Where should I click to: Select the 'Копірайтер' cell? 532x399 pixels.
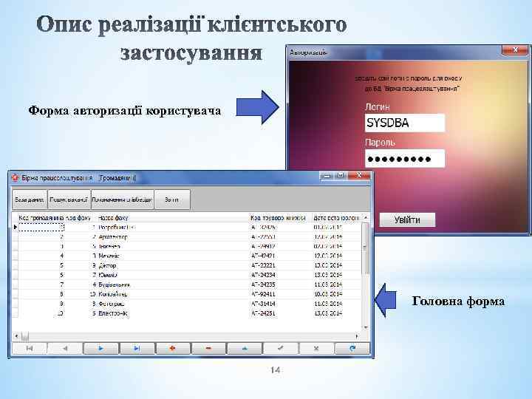113,294
